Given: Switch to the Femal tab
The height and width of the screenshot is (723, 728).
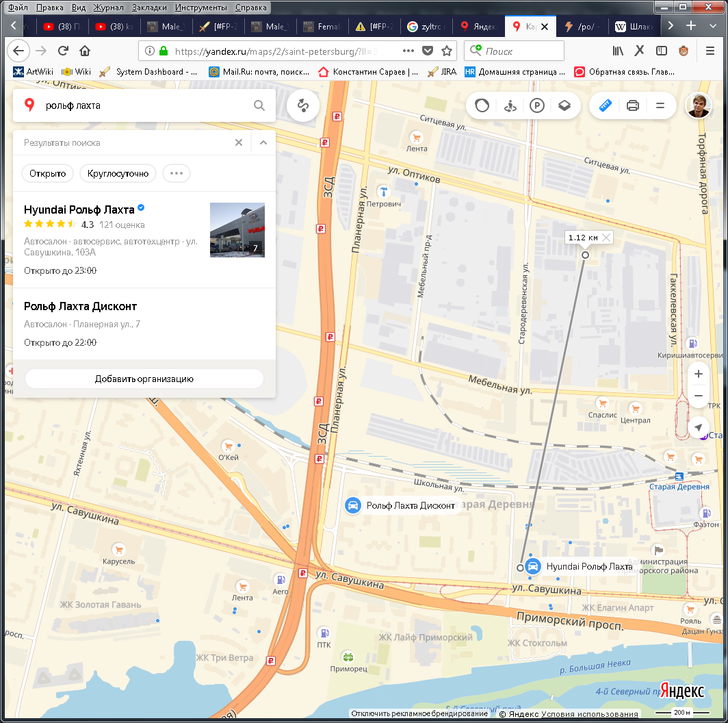Looking at the screenshot, I should pyautogui.click(x=322, y=27).
